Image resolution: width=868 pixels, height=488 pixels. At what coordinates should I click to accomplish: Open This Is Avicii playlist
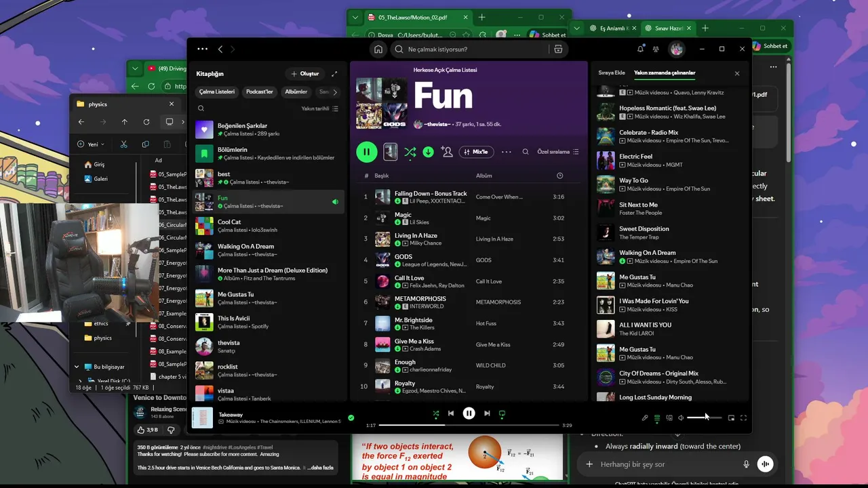click(x=269, y=322)
